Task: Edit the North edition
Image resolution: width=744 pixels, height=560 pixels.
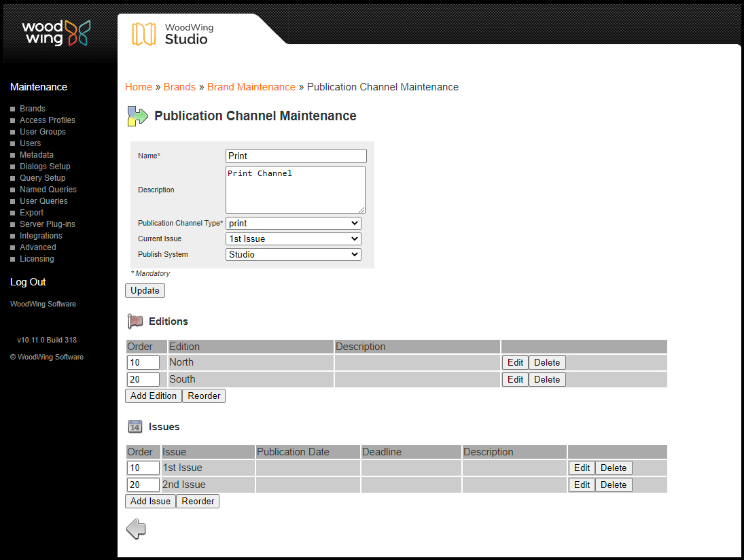Action: [x=514, y=362]
